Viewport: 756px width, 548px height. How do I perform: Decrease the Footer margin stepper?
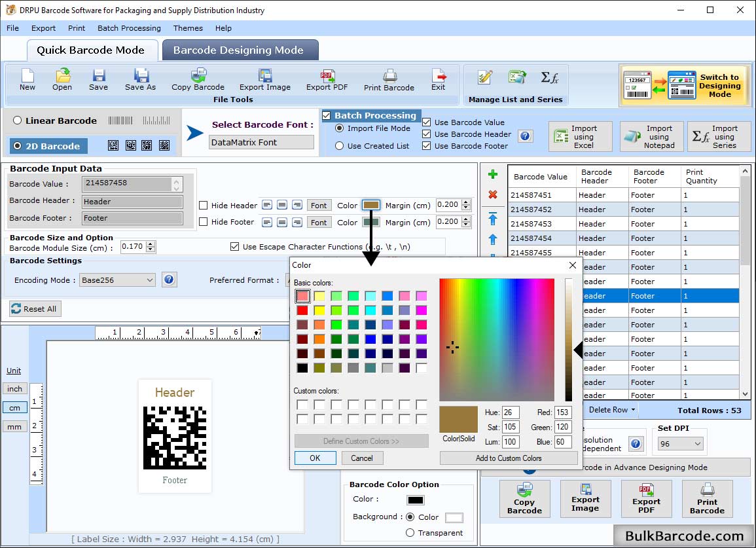pyautogui.click(x=466, y=225)
